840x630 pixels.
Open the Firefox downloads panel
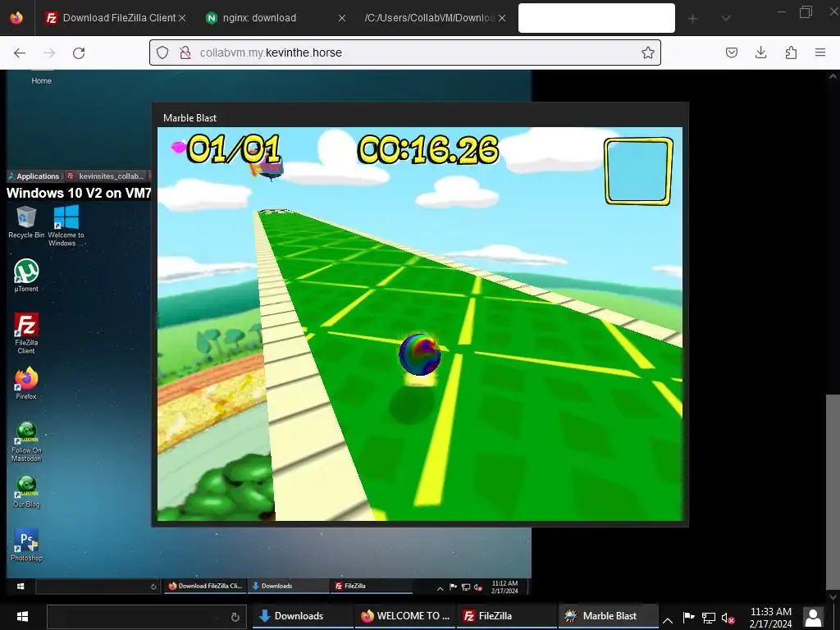click(x=760, y=52)
